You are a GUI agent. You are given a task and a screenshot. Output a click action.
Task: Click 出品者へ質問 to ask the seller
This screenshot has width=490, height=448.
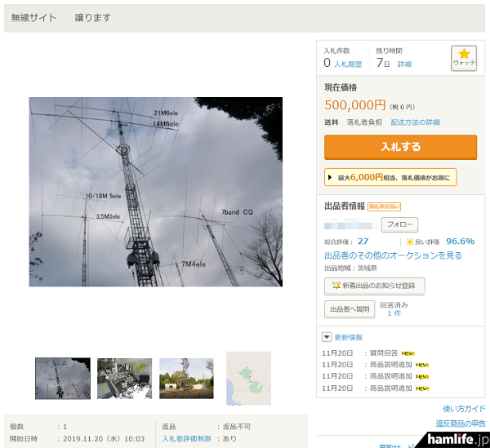tap(350, 308)
